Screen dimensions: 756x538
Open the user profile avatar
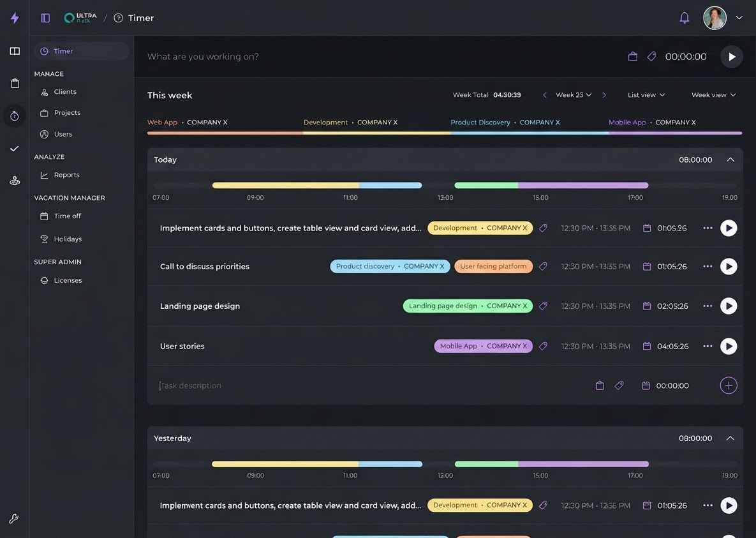pyautogui.click(x=715, y=18)
